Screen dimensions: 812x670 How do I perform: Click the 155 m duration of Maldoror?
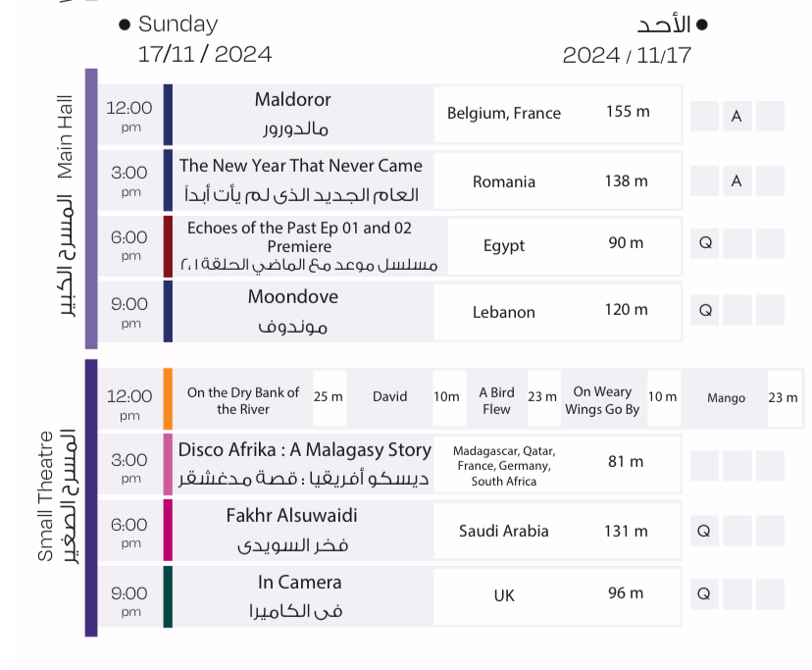(x=628, y=112)
